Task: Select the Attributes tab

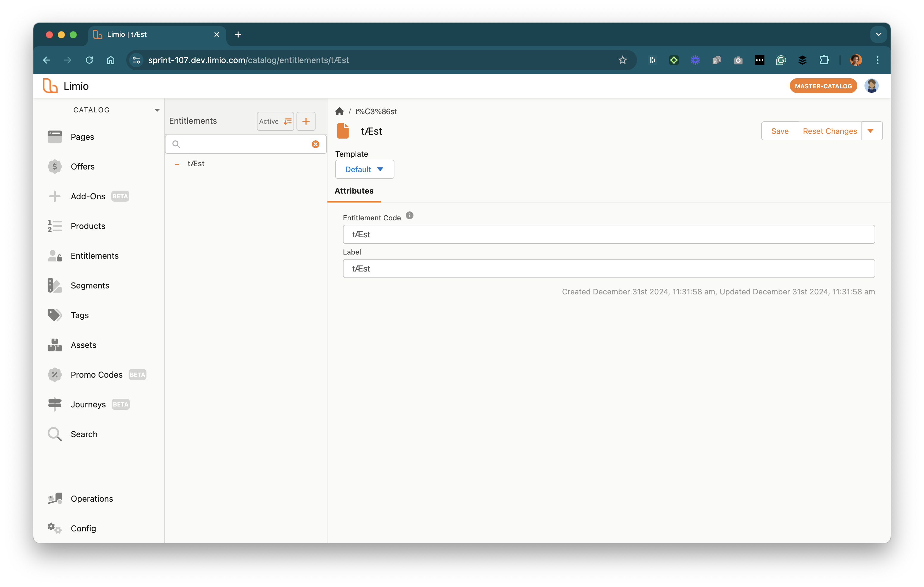Action: pos(354,191)
